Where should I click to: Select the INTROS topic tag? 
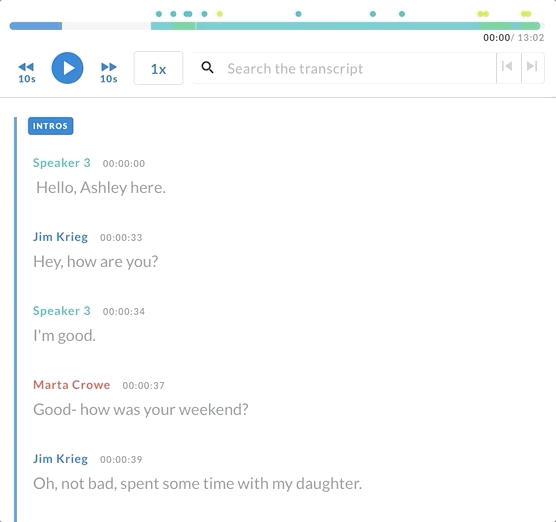(50, 126)
